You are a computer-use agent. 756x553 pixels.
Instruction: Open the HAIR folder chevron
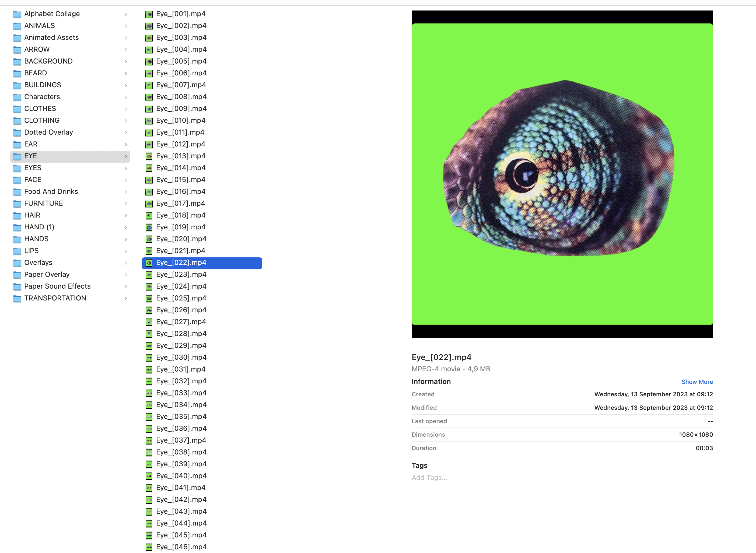tap(126, 215)
